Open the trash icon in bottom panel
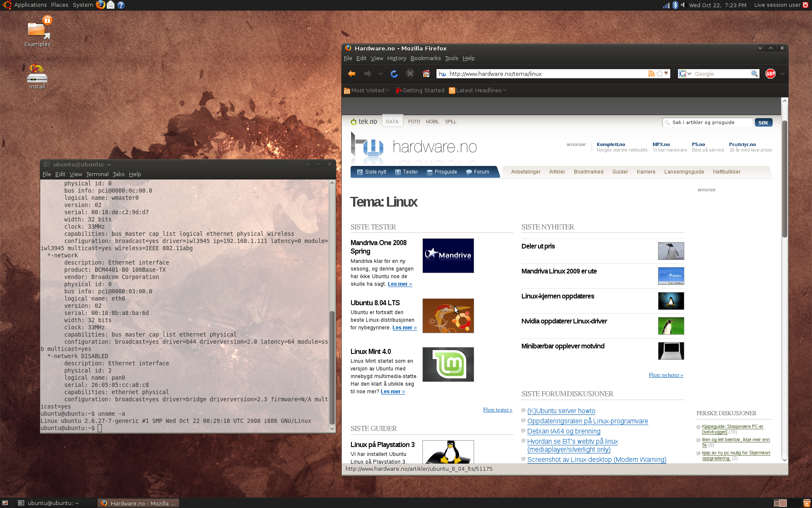The height and width of the screenshot is (508, 812). (x=807, y=503)
